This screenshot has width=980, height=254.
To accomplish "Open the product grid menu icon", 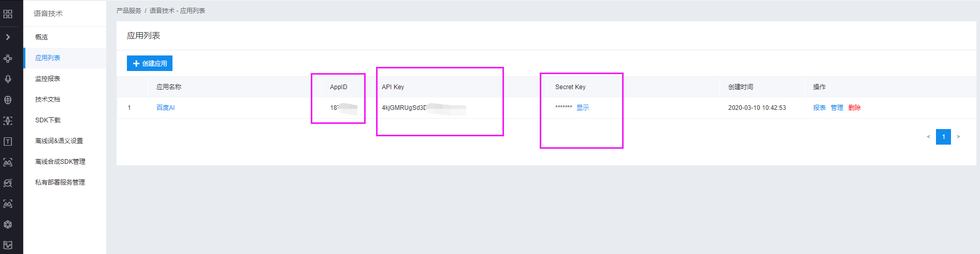I will 8,14.
